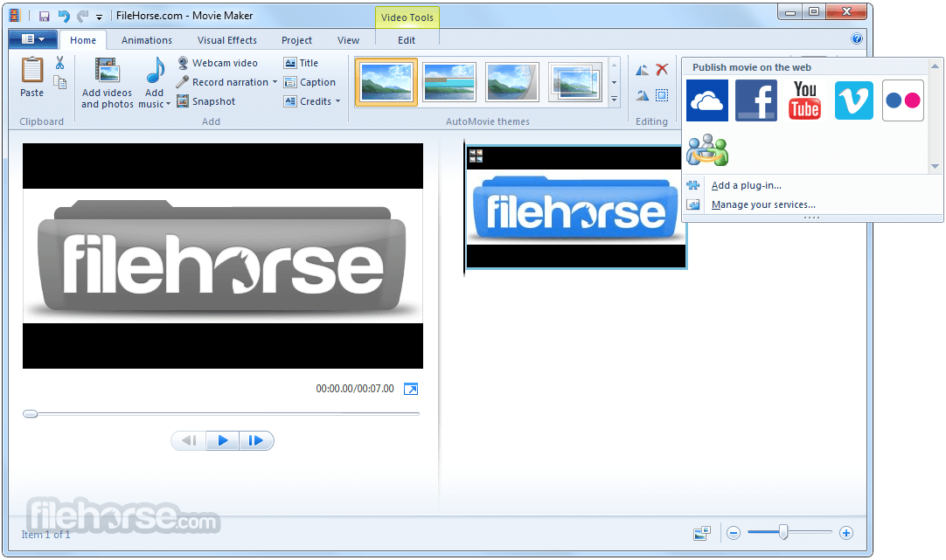Play the video preview
Image resolution: width=946 pixels, height=560 pixels.
point(223,440)
